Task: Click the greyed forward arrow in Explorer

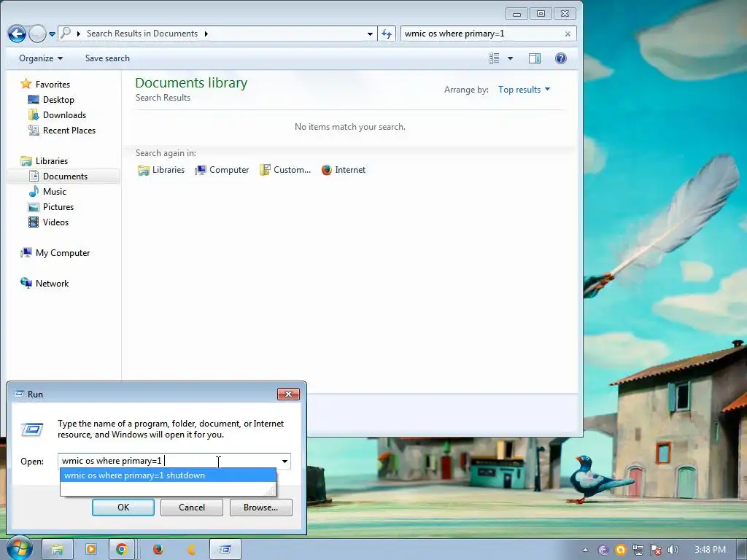Action: coord(37,34)
